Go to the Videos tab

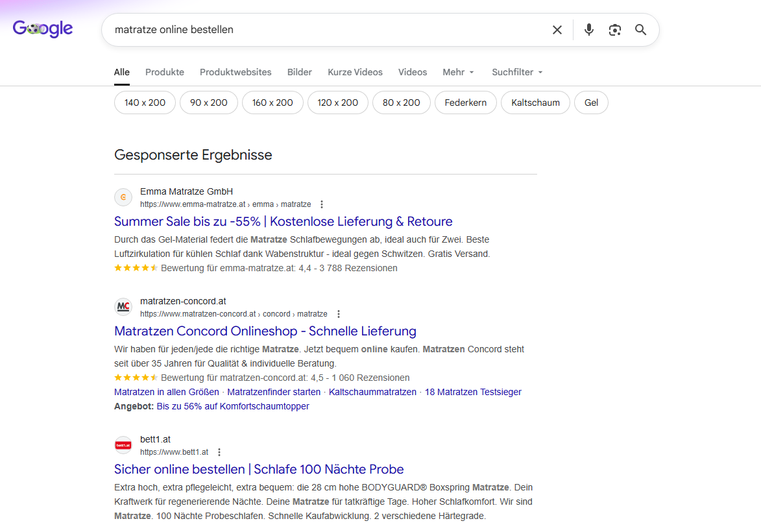click(x=413, y=72)
